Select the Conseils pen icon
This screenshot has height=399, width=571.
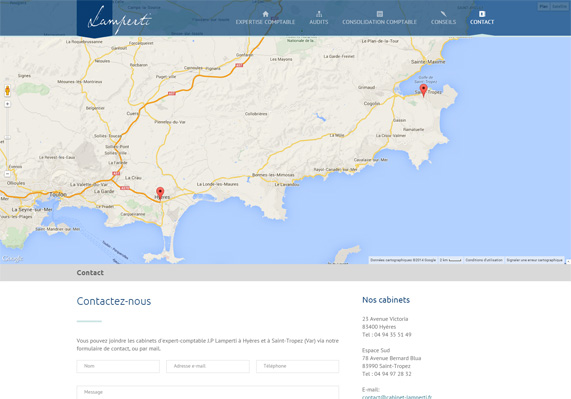coord(443,14)
